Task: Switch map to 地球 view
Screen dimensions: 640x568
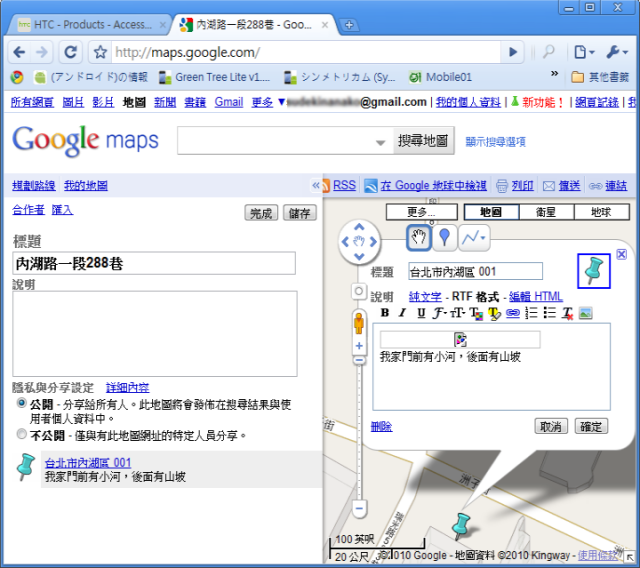Action: click(602, 212)
